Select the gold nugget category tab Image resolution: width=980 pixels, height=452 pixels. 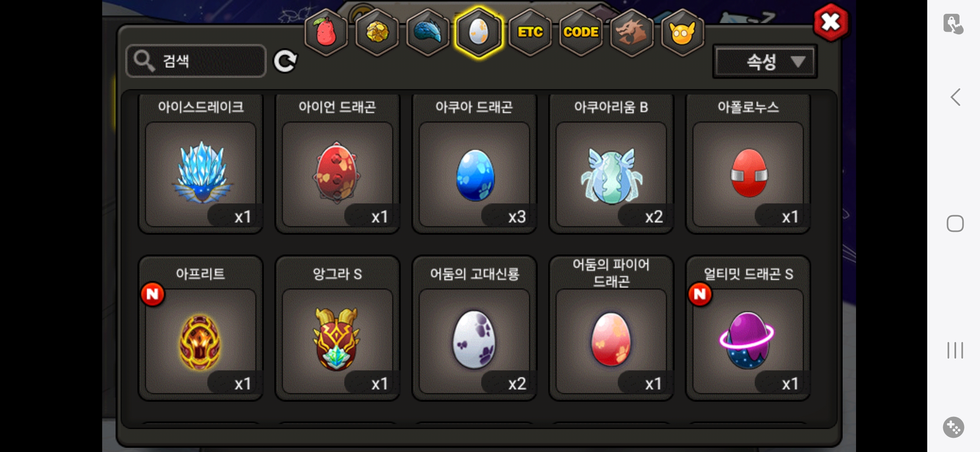coord(377,32)
